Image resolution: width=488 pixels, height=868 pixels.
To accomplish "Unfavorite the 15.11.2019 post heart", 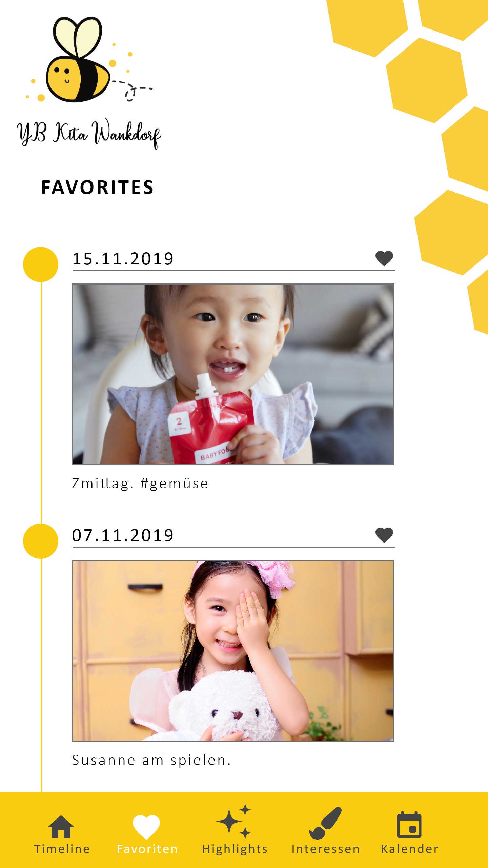I will [x=384, y=259].
